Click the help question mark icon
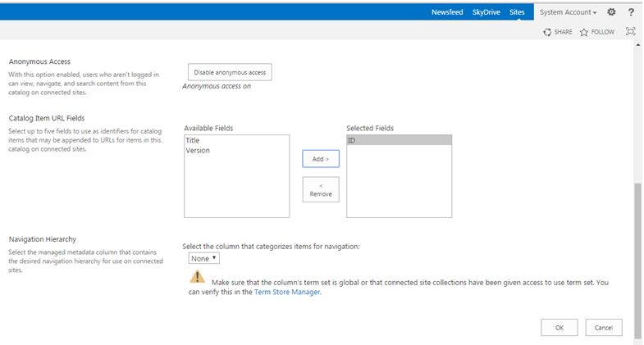The height and width of the screenshot is (345, 644). [x=631, y=12]
